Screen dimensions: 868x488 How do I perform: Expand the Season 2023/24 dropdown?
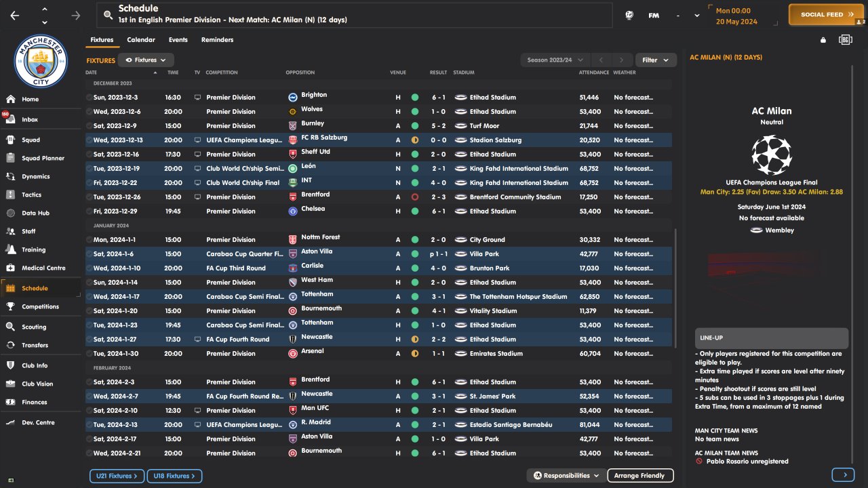click(556, 60)
